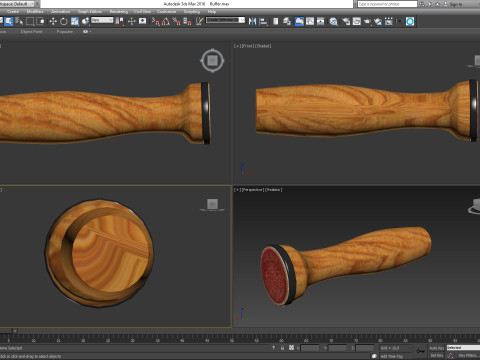Open the Scripting menu
Screen dimensions: 480x360
click(192, 12)
